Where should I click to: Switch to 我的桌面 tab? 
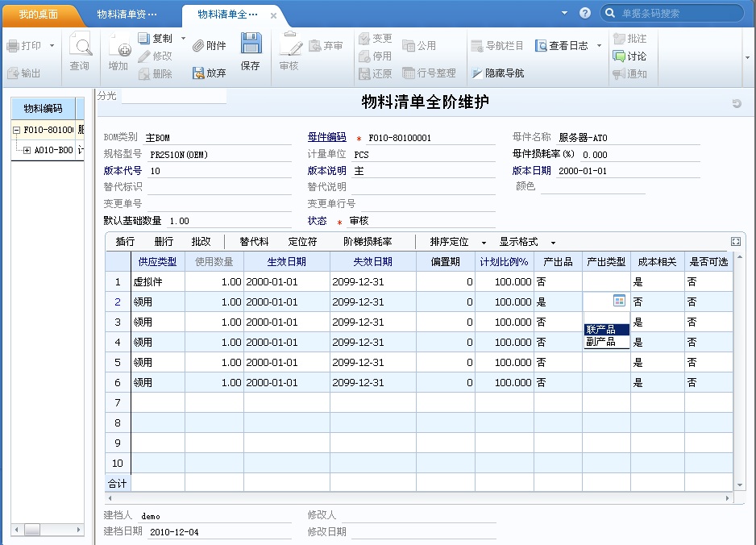click(x=39, y=14)
